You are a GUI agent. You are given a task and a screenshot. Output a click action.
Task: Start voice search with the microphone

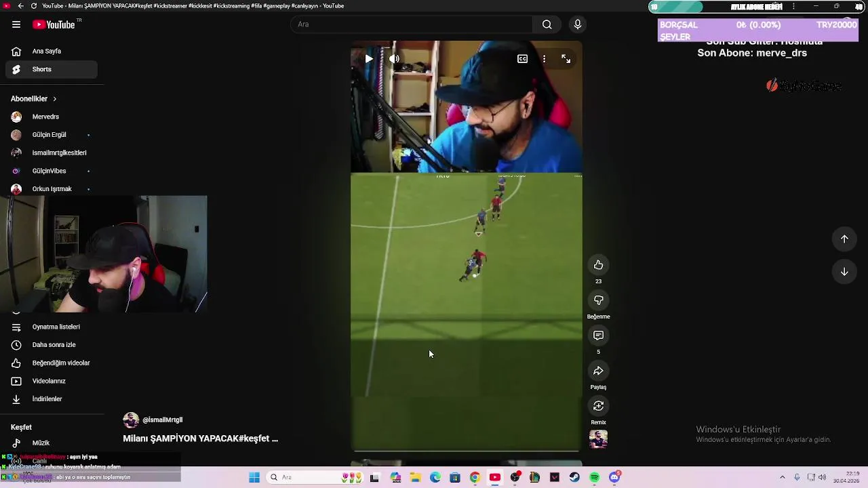(578, 24)
